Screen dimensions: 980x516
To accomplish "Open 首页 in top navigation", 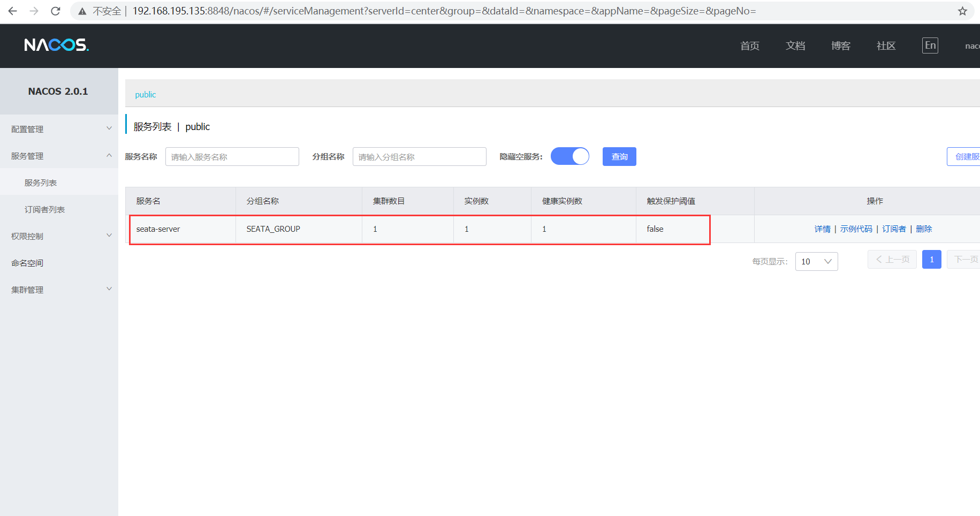I will [x=750, y=46].
